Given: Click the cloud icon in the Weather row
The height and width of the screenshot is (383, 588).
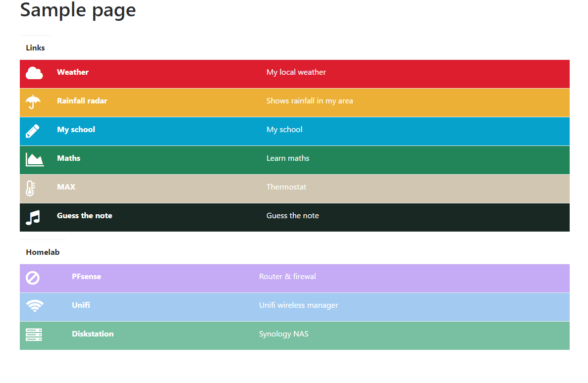Looking at the screenshot, I should 34,73.
